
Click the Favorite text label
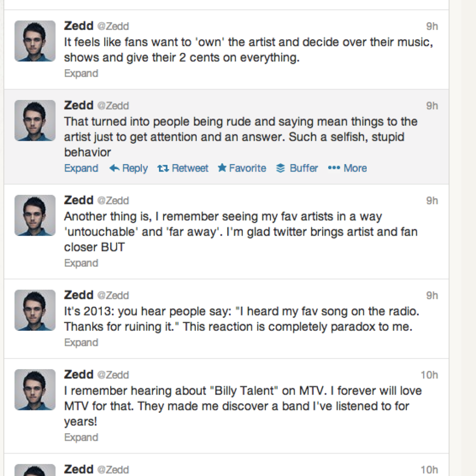tap(247, 168)
